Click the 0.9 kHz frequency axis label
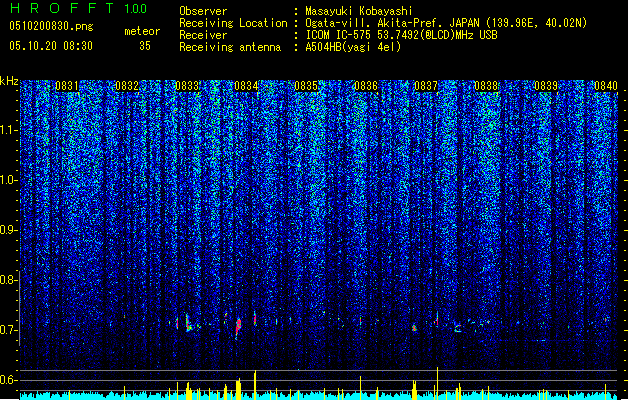This screenshot has width=629, height=400. pyautogui.click(x=8, y=230)
